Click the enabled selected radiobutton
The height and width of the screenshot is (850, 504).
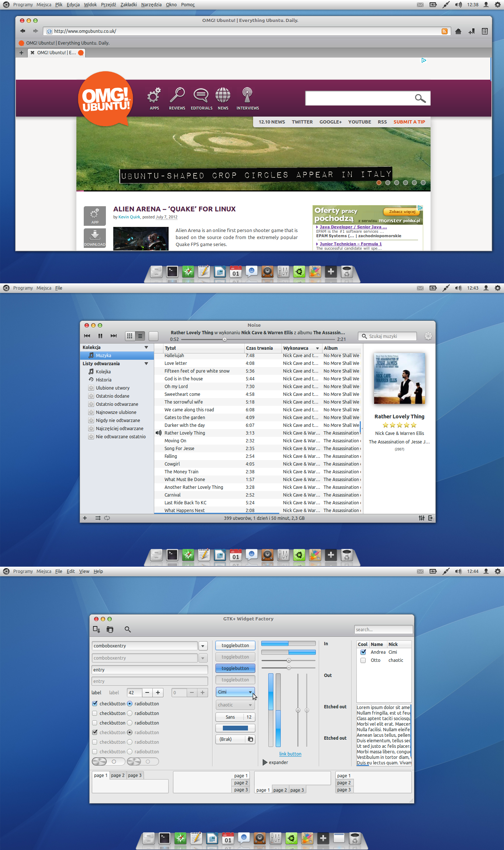coord(130,704)
